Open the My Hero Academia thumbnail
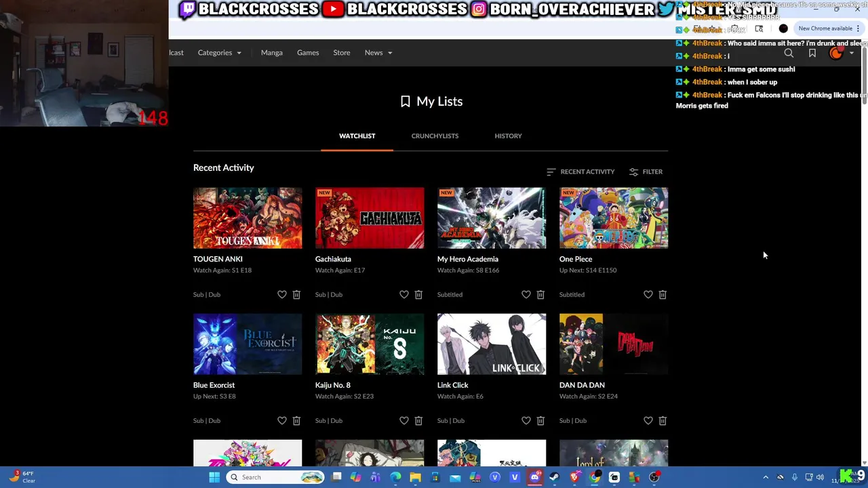The image size is (868, 488). [492, 218]
